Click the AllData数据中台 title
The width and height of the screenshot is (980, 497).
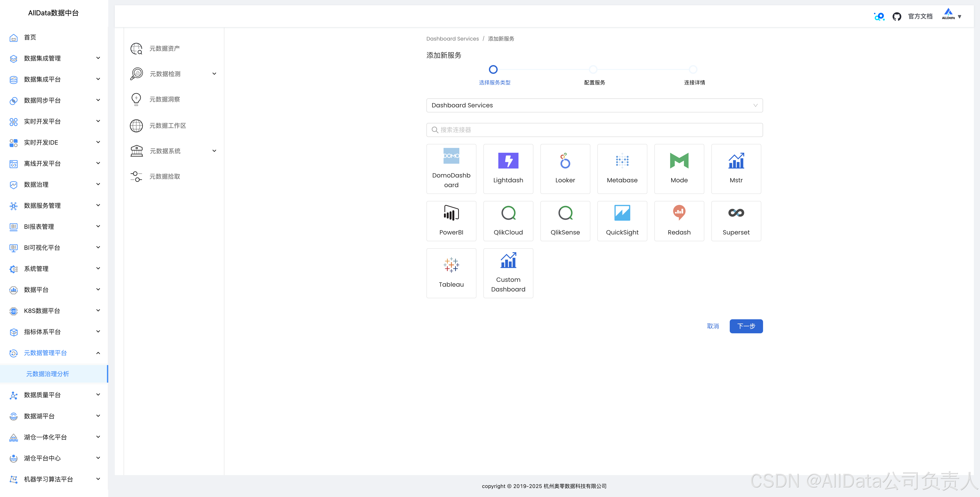54,13
